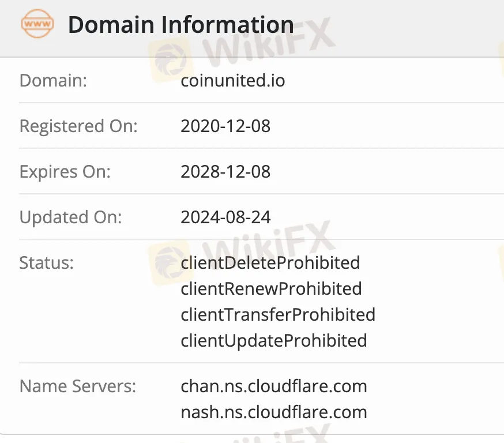504x443 pixels.
Task: Click the Domain Information heading
Action: (x=181, y=24)
